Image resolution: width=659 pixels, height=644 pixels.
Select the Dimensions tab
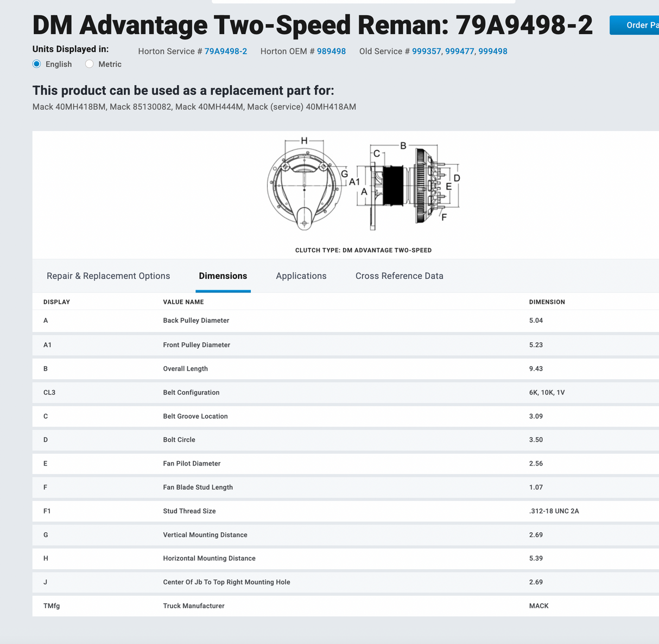223,276
